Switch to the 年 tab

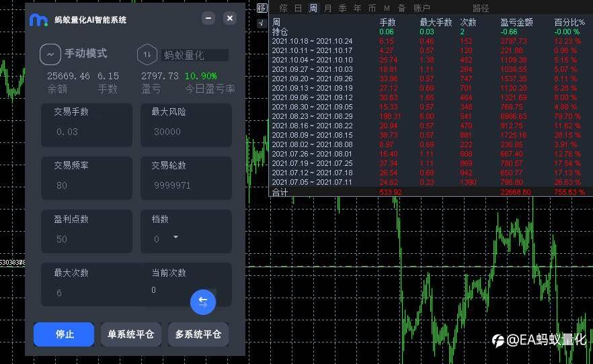357,8
